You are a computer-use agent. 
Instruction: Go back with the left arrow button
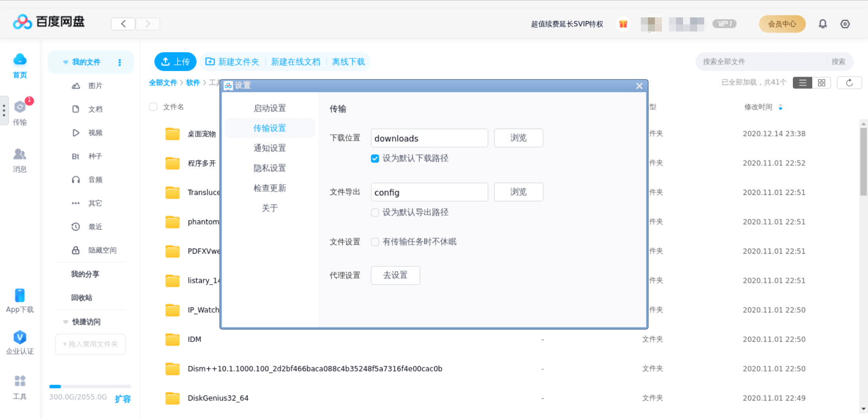click(x=123, y=23)
